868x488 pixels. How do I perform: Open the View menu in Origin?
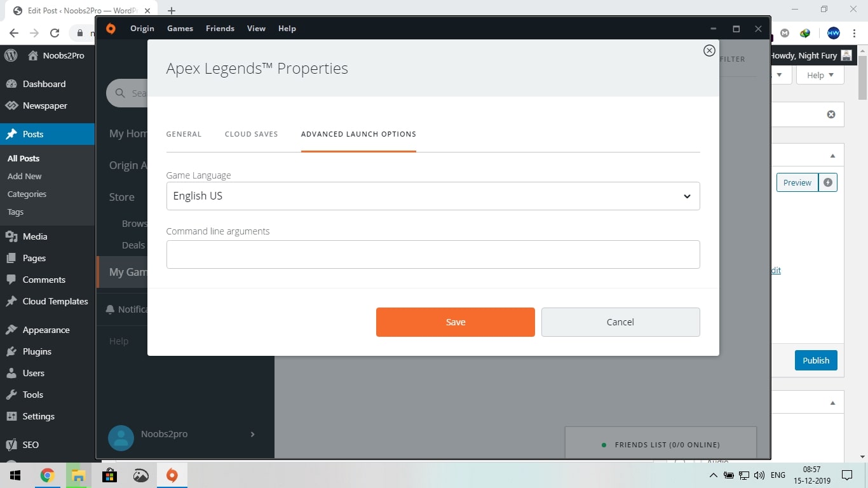(256, 29)
